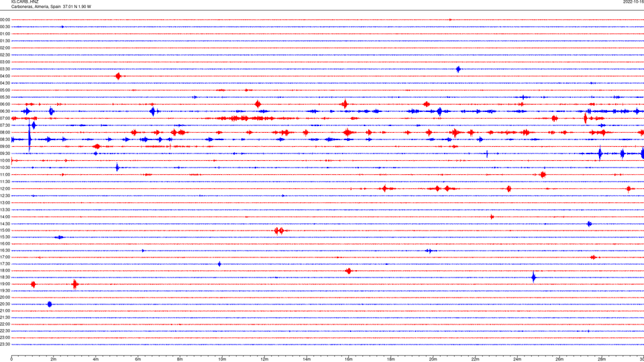
Task: Click the "16m" minute axis label
Action: pyautogui.click(x=349, y=359)
